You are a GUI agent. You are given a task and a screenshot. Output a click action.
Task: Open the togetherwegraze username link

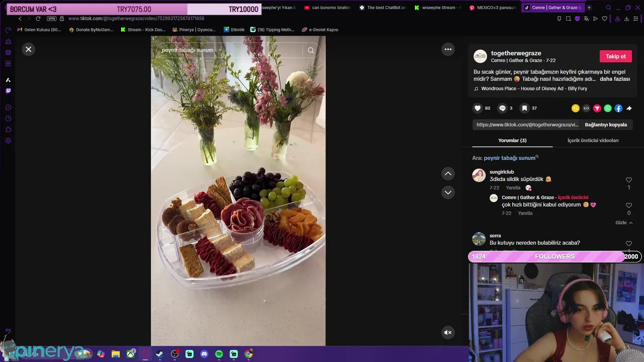click(x=516, y=53)
